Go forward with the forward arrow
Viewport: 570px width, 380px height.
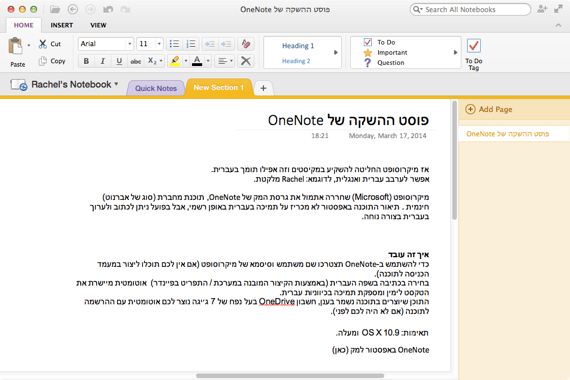point(90,9)
